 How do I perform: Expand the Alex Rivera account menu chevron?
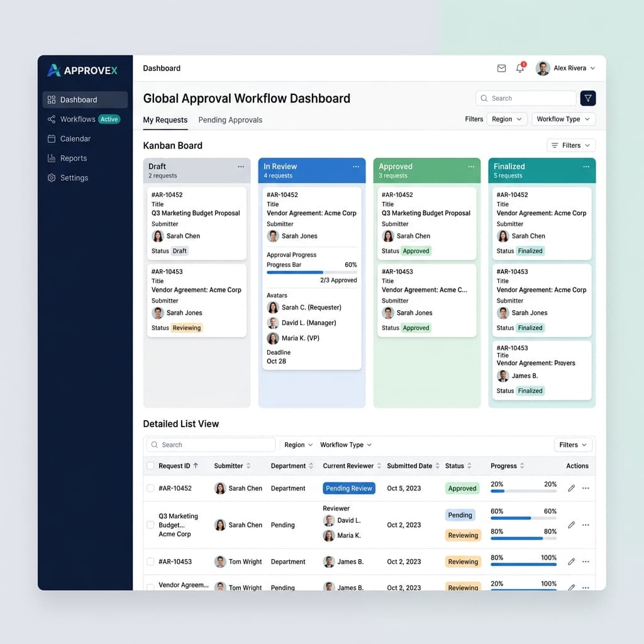point(592,68)
